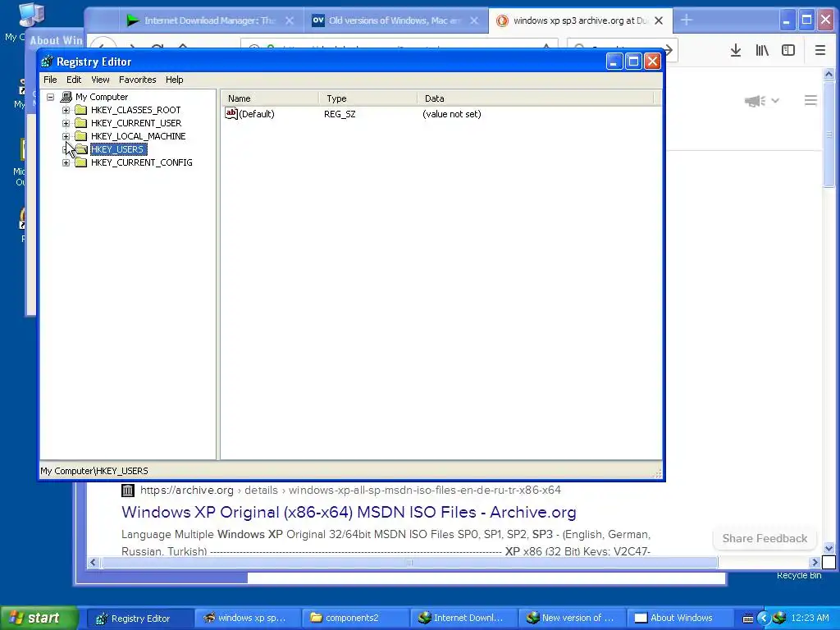Switch to Internet Download Manager taskbar button

click(463, 618)
